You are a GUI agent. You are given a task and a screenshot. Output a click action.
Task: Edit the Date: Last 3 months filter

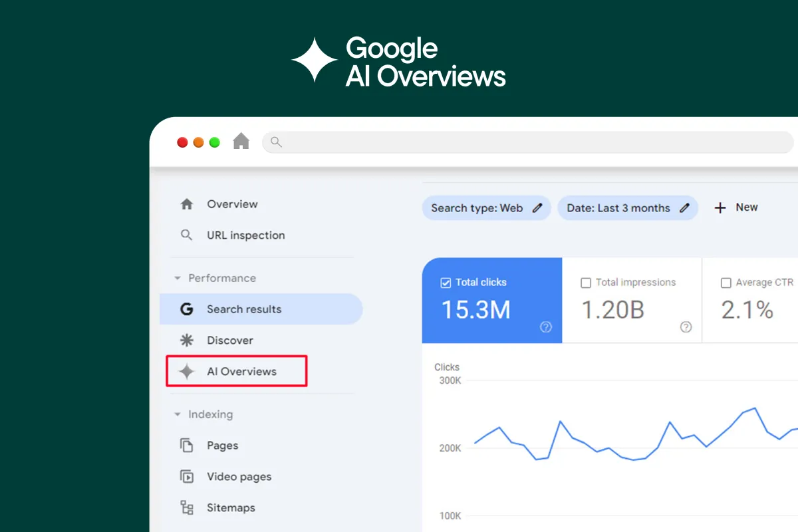pos(628,208)
